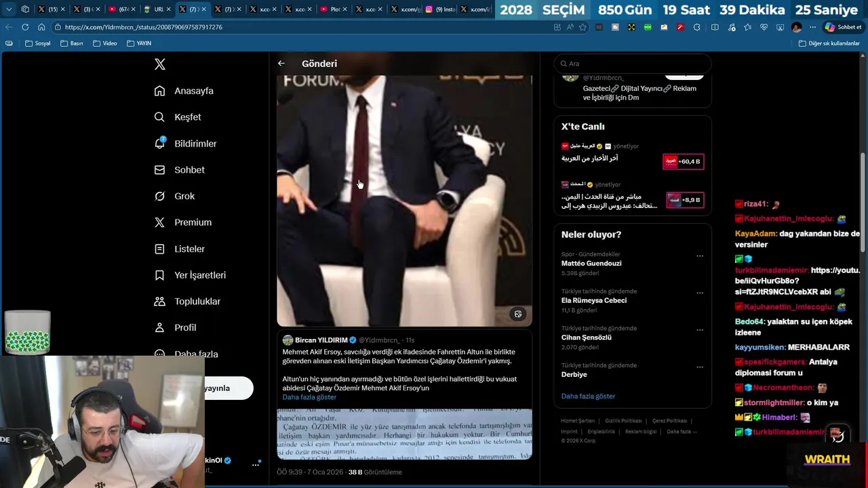The image size is (868, 488).
Task: Click Daha fazla göster under trends
Action: click(x=588, y=396)
